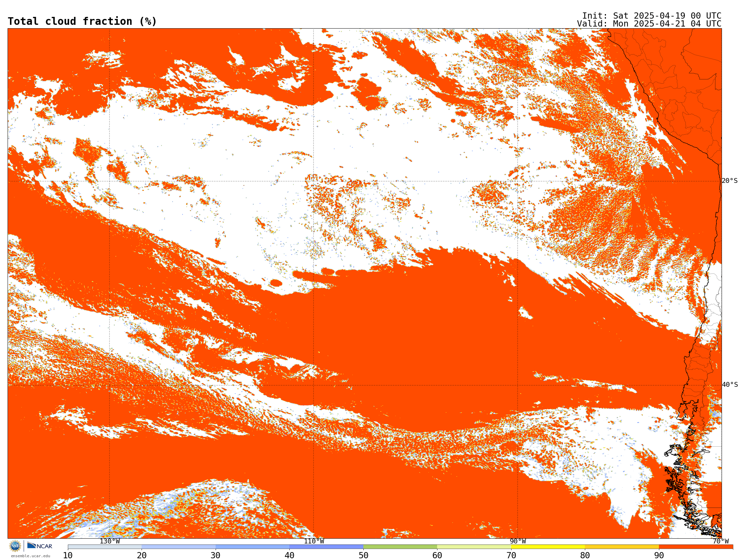Click the colorbar tick label 30
This screenshot has width=744, height=560.
pos(216,556)
